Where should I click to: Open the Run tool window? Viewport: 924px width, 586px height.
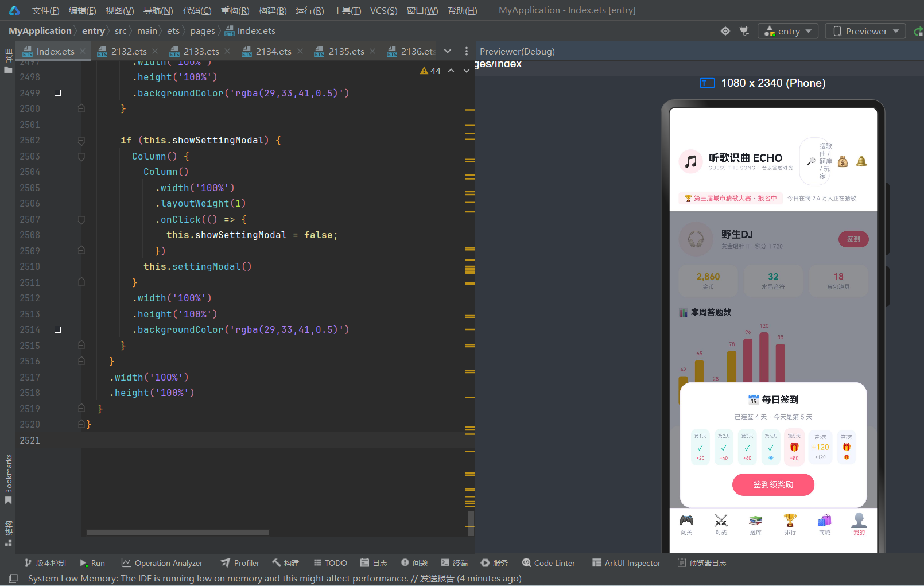92,563
